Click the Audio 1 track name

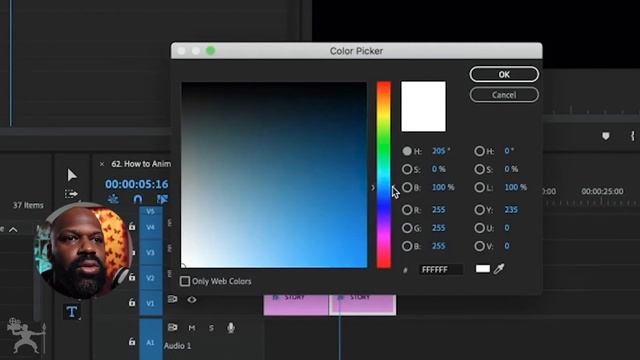178,346
